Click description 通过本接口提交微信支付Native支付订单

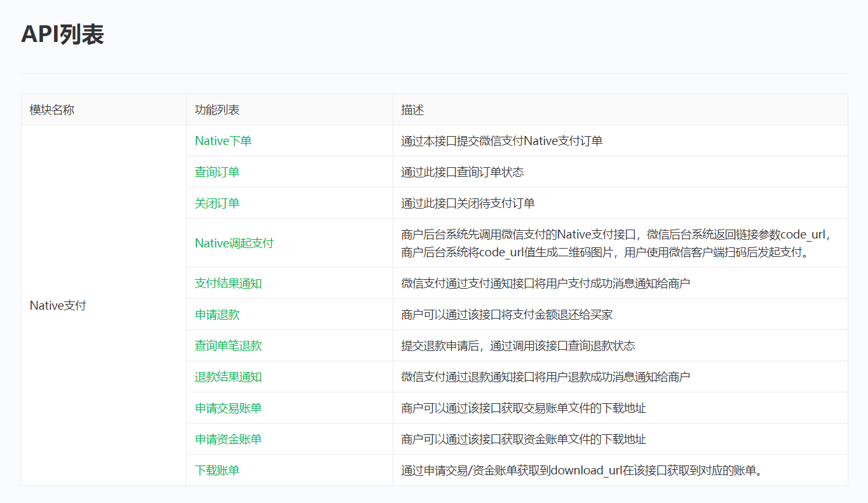502,141
